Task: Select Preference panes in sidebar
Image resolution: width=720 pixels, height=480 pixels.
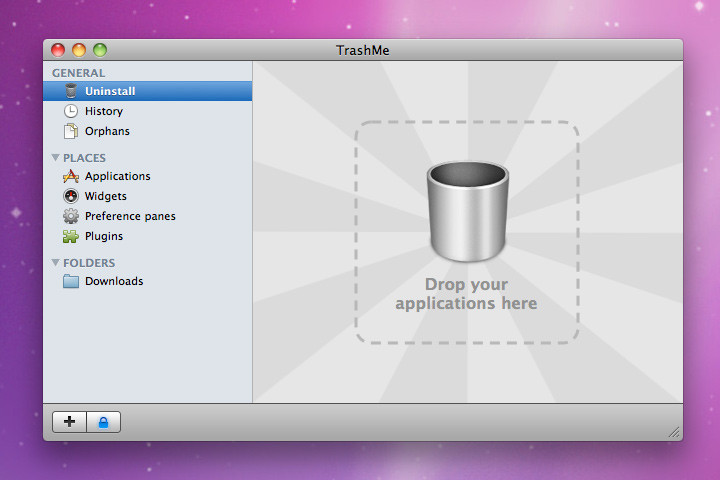Action: (147, 216)
